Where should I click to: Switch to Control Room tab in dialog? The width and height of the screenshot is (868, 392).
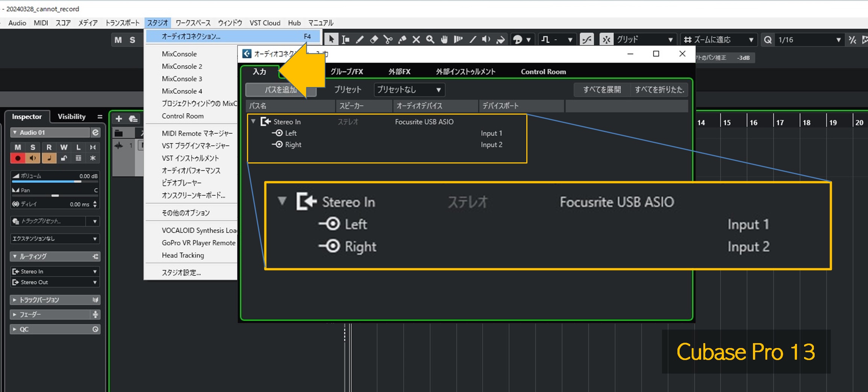[x=543, y=71]
